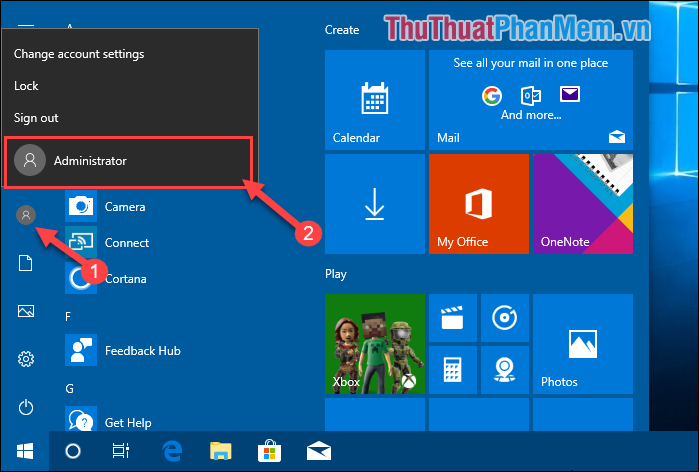Open Settings gear in Start sidebar

(x=26, y=359)
